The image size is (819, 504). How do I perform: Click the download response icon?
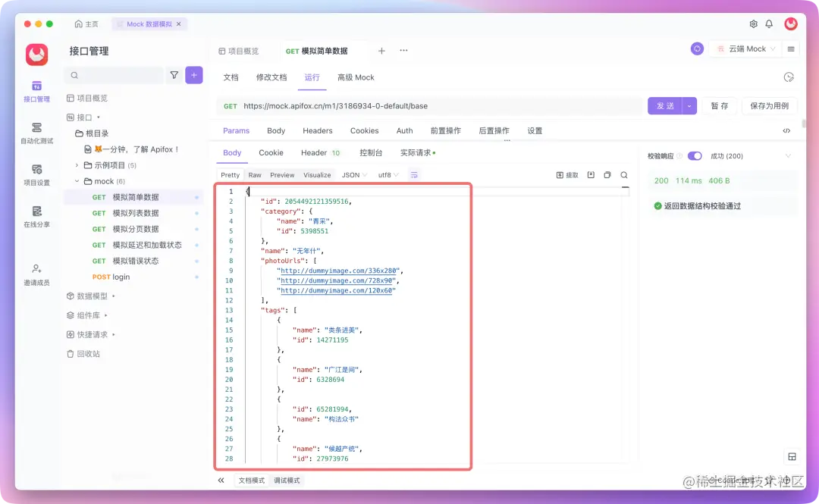(591, 175)
